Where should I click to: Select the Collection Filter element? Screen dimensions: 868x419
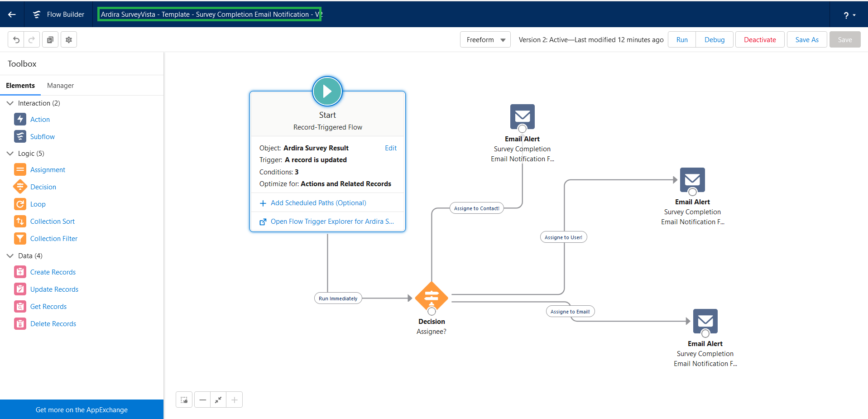pyautogui.click(x=54, y=238)
